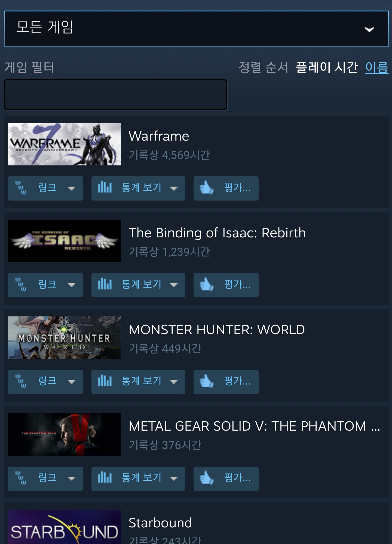Click the stats bar chart icon for Warframe
This screenshot has width=392, height=544.
click(105, 187)
